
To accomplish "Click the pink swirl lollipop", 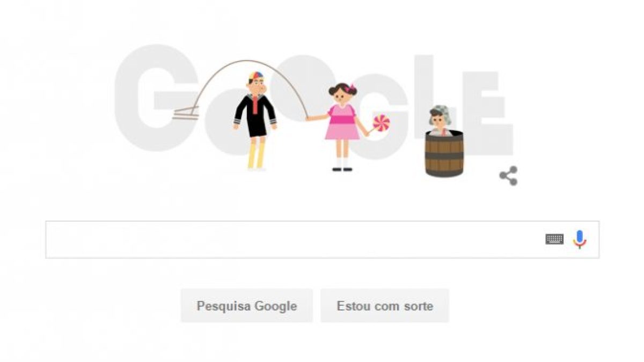I will point(381,123).
